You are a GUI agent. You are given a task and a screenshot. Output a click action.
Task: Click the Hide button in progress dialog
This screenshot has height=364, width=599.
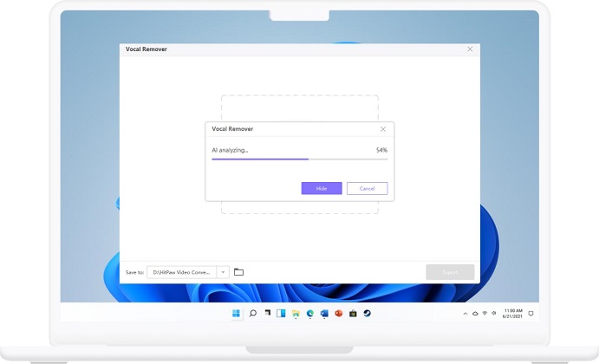tap(322, 188)
